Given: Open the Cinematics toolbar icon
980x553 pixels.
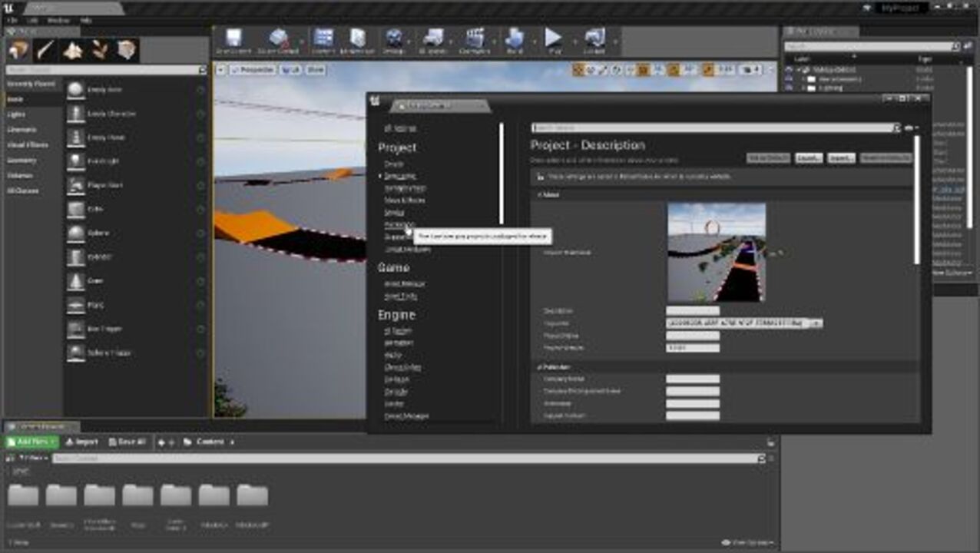Looking at the screenshot, I should coord(475,41).
